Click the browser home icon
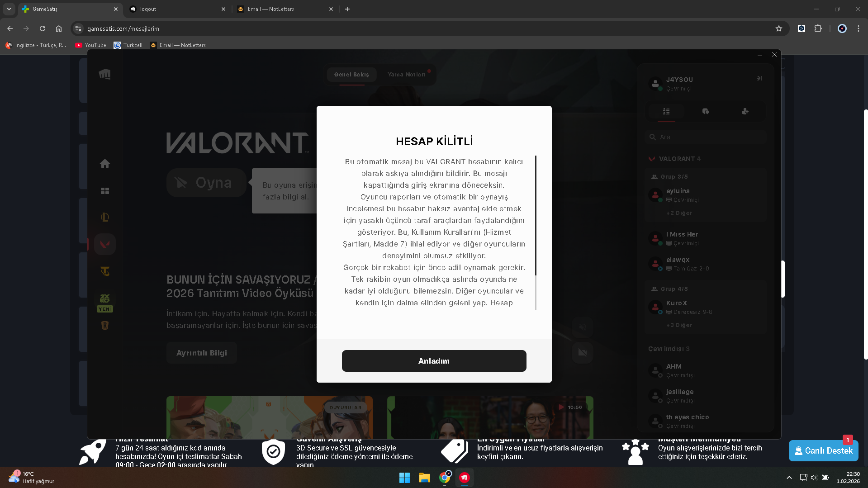Image resolution: width=868 pixels, height=488 pixels. [x=59, y=28]
